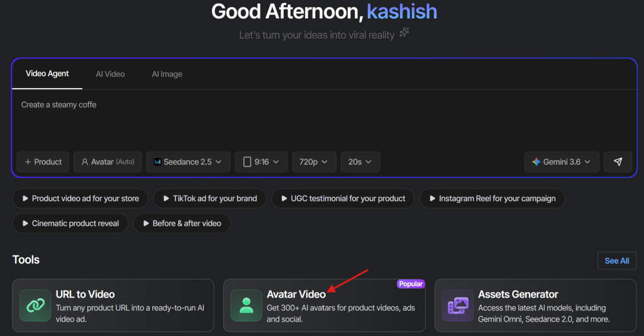
Task: Open the Gemini 3.6 model selector
Action: (562, 162)
